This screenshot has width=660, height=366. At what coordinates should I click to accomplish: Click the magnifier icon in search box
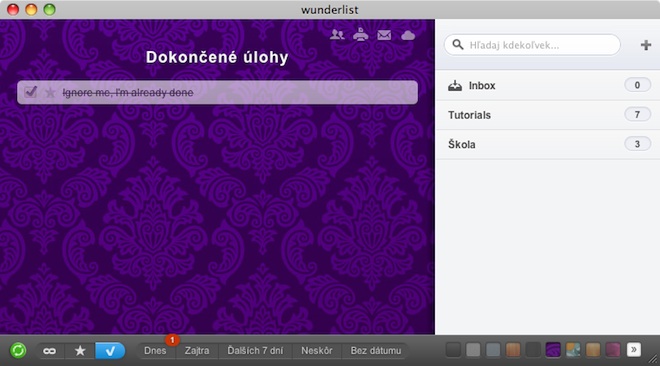458,44
